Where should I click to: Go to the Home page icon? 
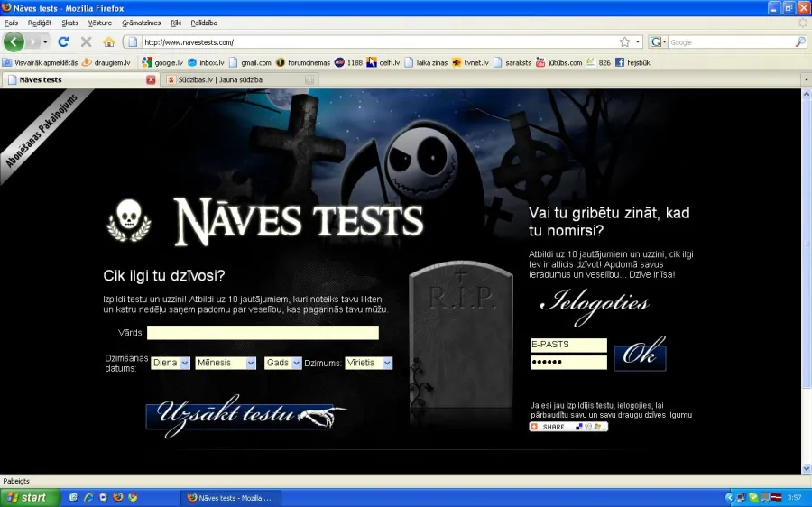tap(109, 41)
